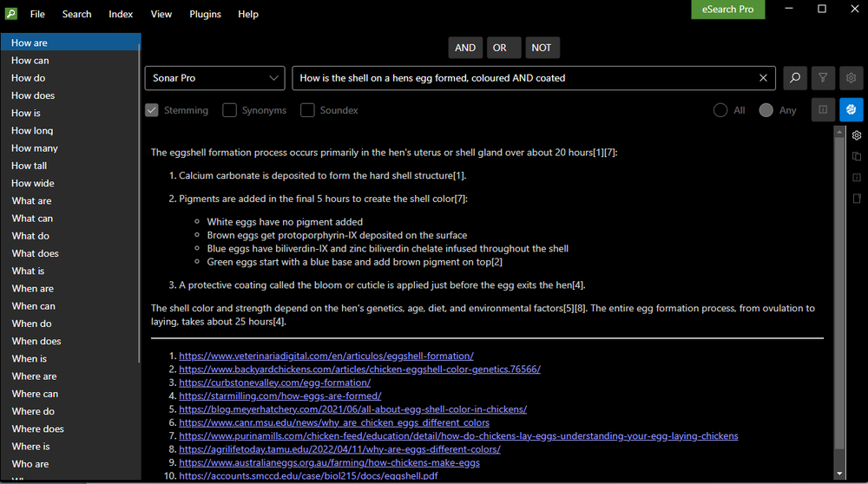Insert the NOT operator
This screenshot has width=868, height=484.
pyautogui.click(x=542, y=48)
